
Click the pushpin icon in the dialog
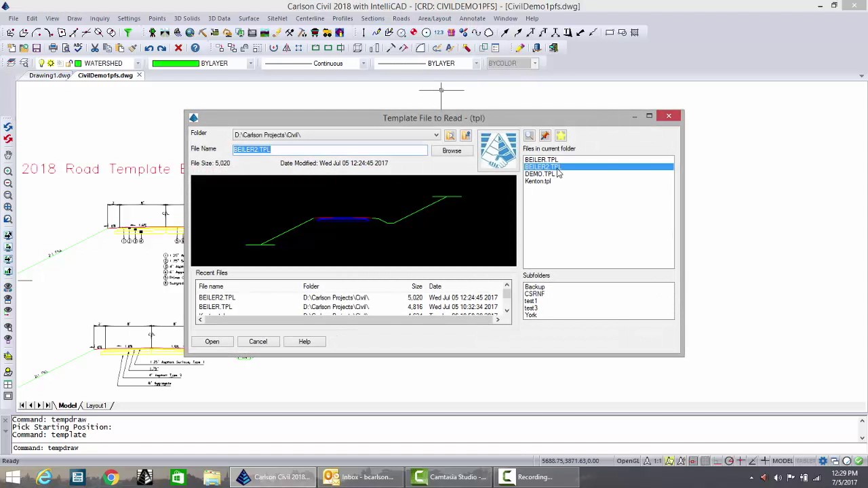click(545, 136)
